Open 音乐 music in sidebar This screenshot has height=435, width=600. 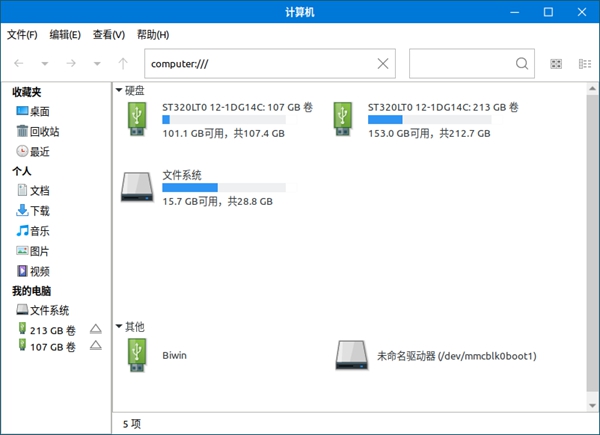click(x=33, y=231)
